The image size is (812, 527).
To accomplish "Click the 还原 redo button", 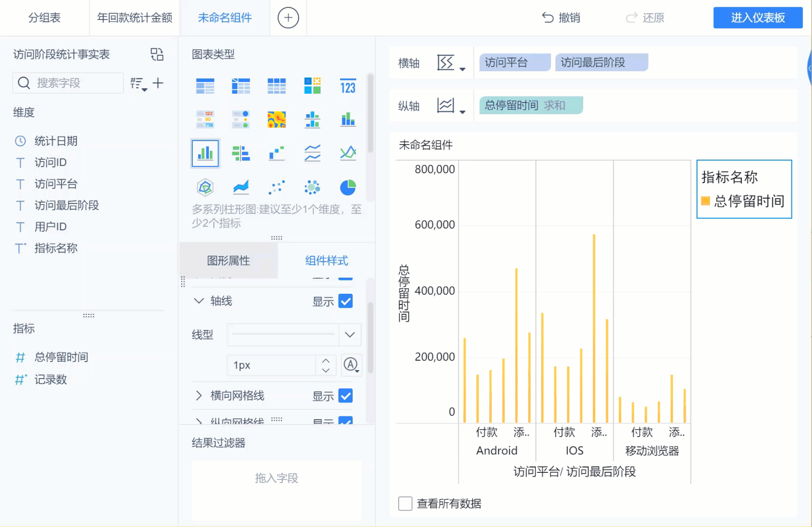I will click(645, 18).
